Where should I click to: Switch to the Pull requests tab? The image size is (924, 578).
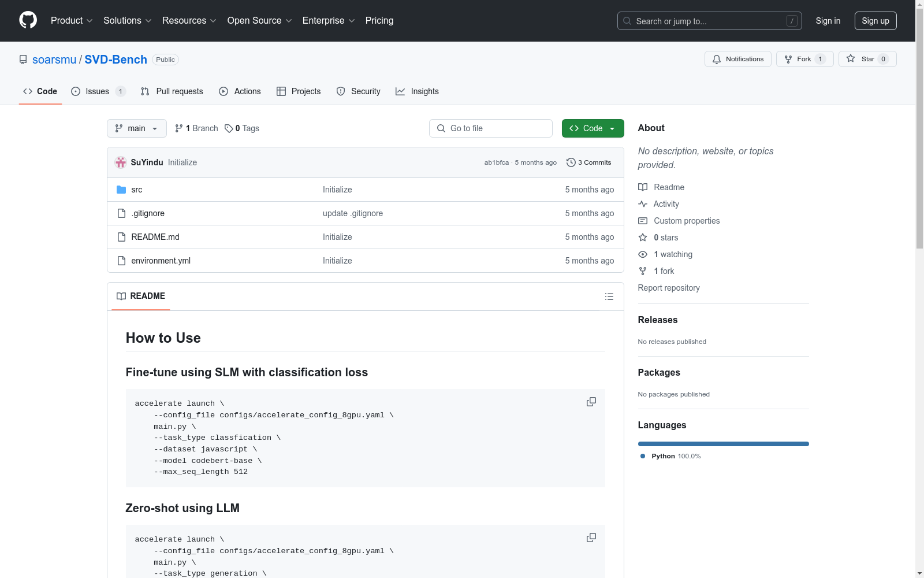(x=172, y=91)
